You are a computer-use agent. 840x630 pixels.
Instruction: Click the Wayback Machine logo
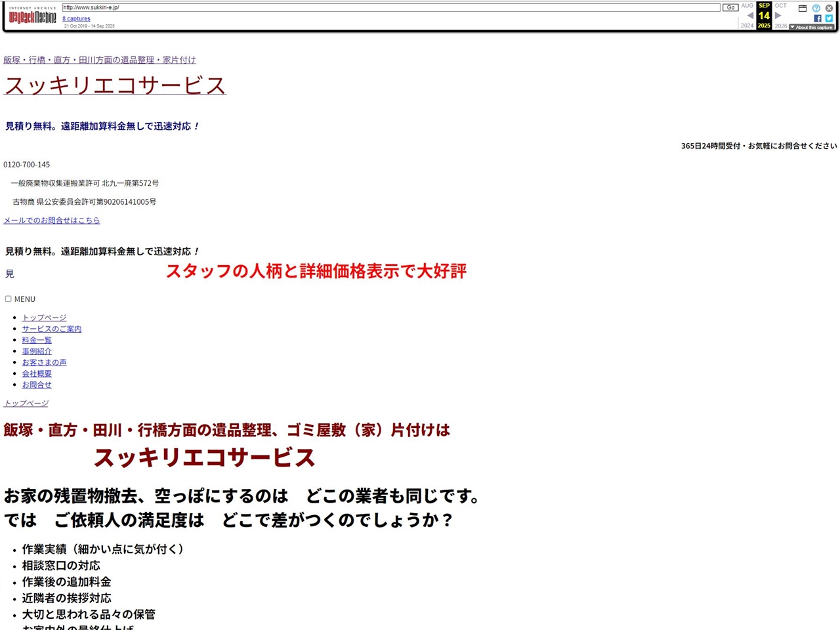pos(32,16)
